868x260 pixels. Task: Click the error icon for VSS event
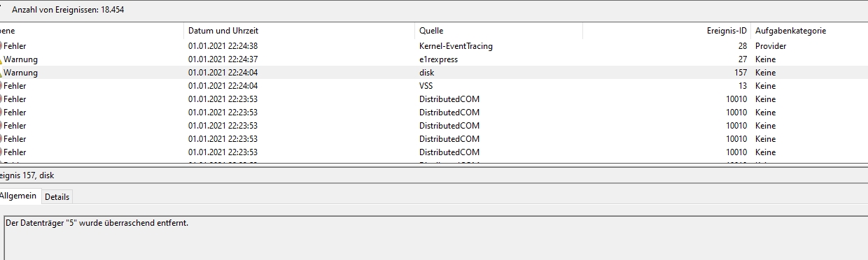coord(1,86)
